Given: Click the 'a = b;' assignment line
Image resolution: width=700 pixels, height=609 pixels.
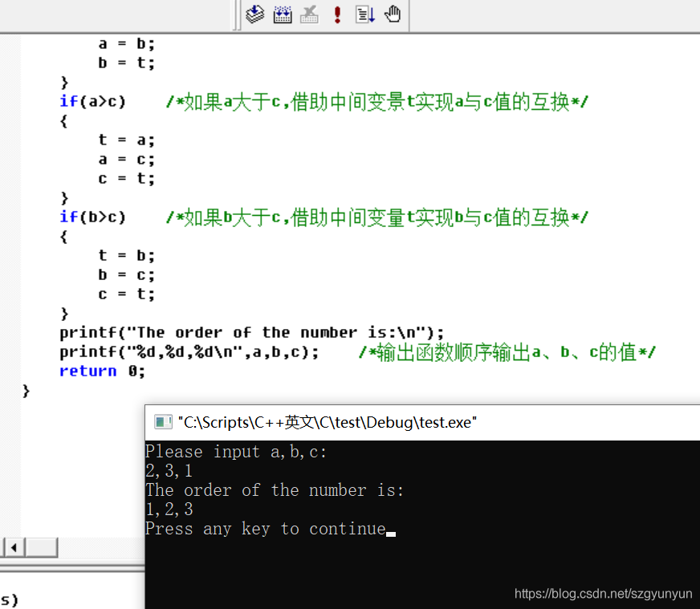Looking at the screenshot, I should click(x=126, y=43).
